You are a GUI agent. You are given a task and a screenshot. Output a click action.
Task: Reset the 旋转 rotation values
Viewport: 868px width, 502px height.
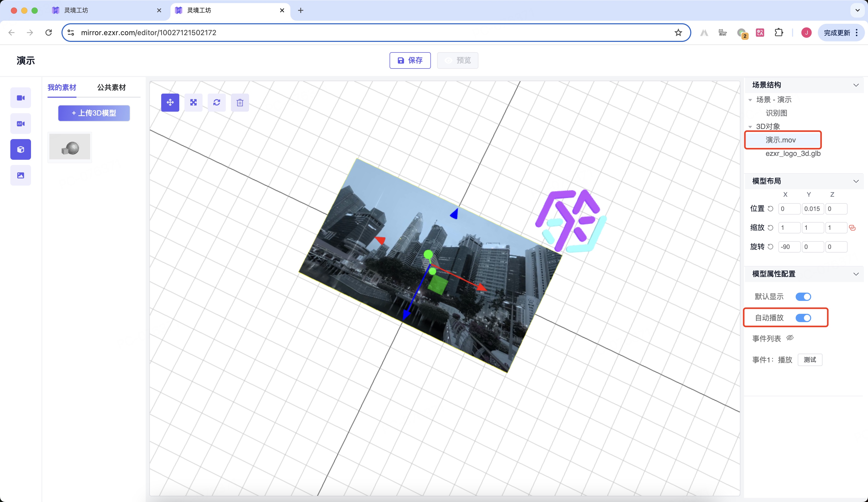[x=771, y=247]
